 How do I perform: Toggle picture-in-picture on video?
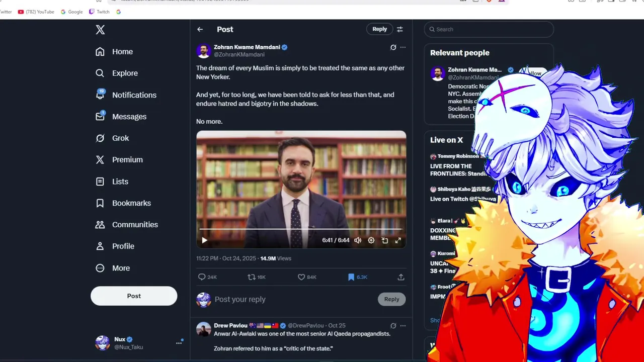(384, 240)
